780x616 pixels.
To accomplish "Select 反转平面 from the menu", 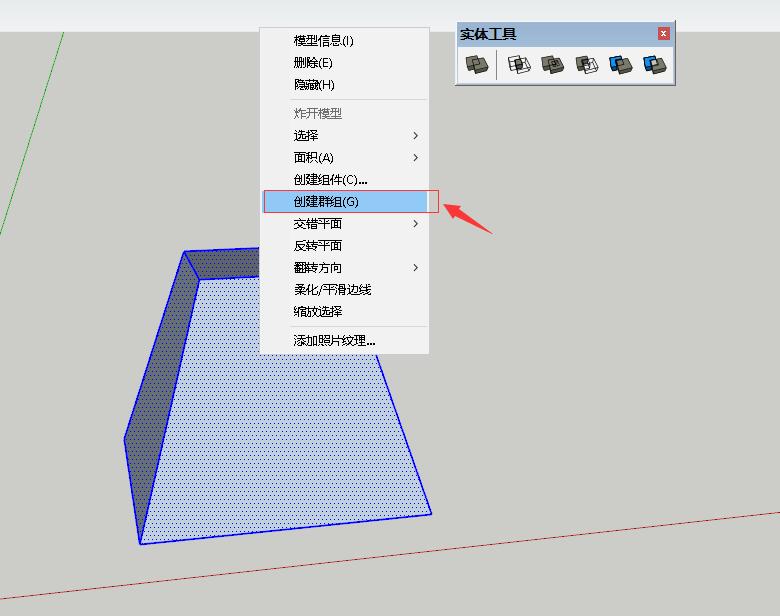I will point(317,246).
